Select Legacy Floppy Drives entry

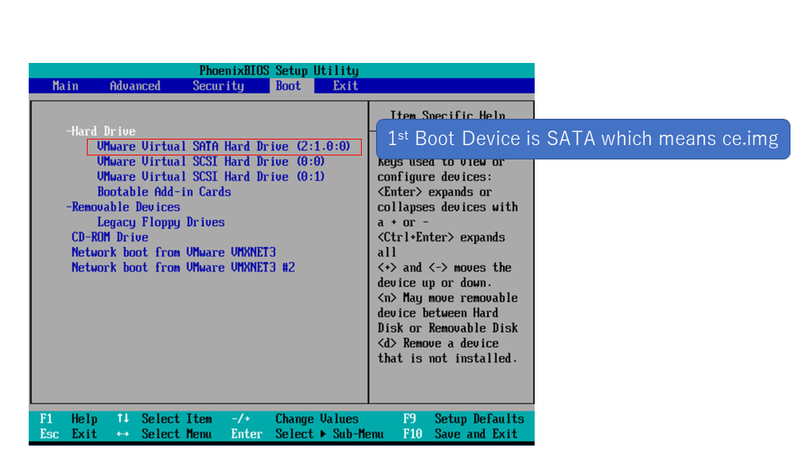pyautogui.click(x=161, y=222)
